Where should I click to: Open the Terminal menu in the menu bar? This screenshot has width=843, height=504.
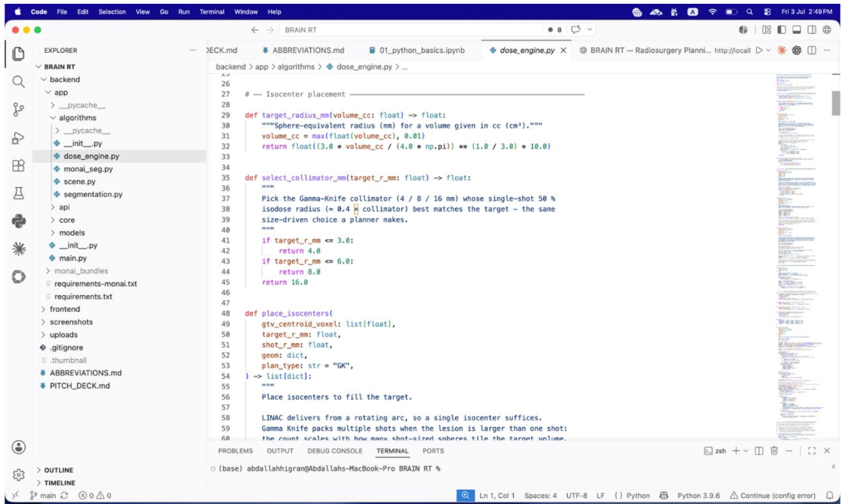212,12
